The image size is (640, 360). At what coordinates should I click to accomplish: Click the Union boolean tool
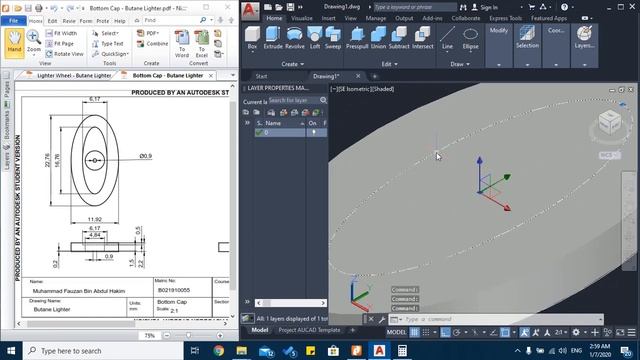[378, 38]
